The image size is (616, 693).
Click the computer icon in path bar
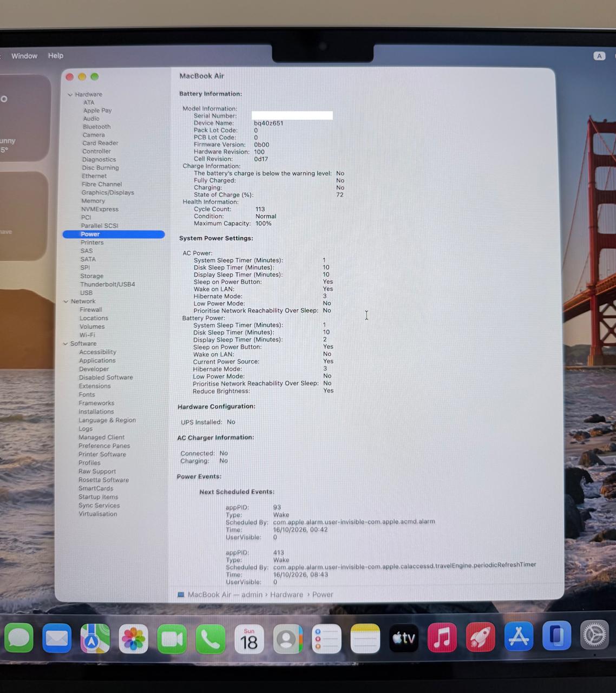pyautogui.click(x=181, y=594)
